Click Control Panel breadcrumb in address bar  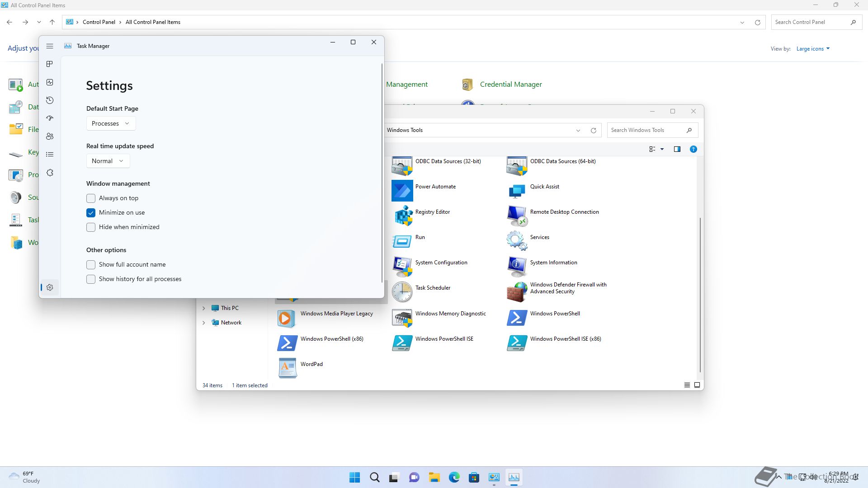[99, 22]
